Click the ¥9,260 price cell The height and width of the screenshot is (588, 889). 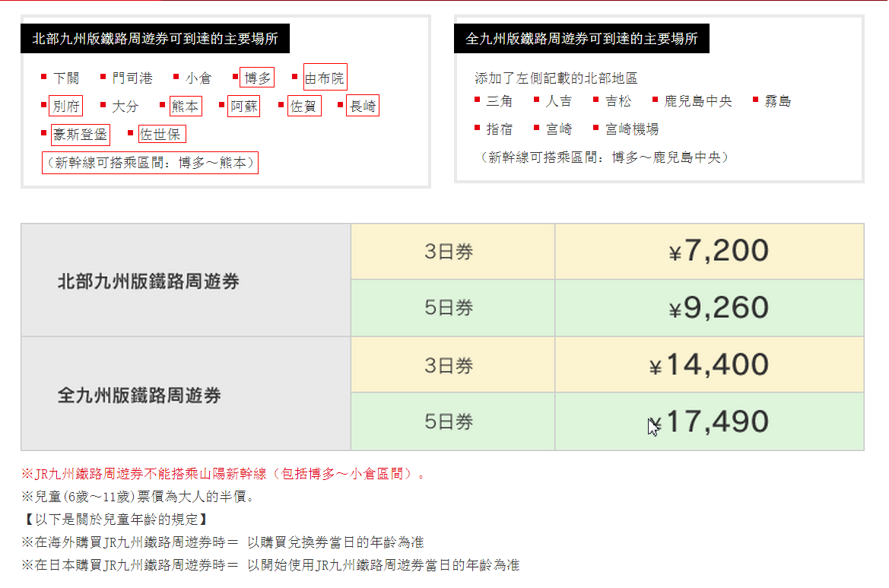point(710,308)
